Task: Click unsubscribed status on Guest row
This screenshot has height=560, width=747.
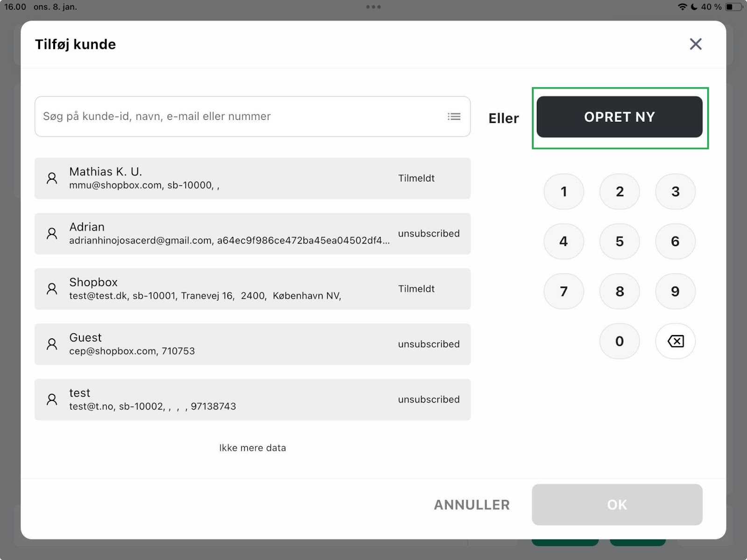Action: point(429,344)
